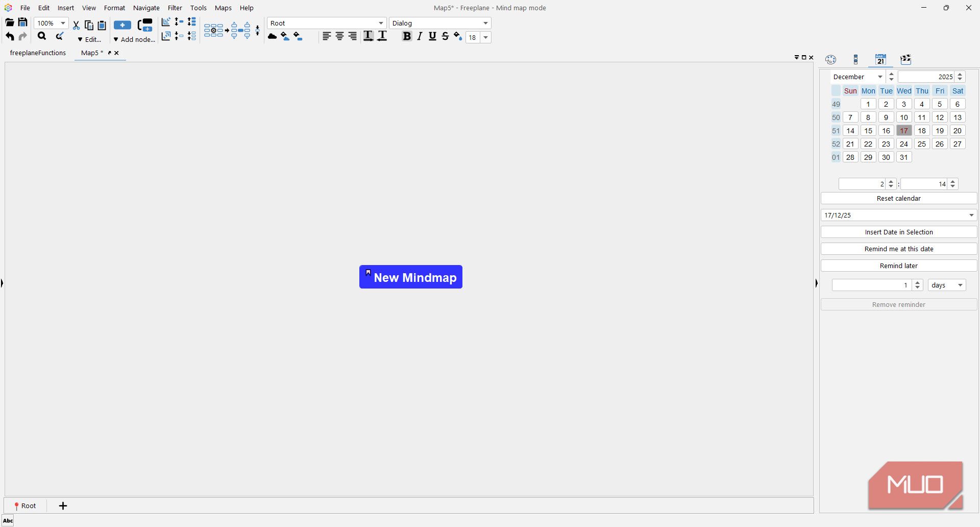
Task: Toggle bold formatting
Action: (407, 36)
